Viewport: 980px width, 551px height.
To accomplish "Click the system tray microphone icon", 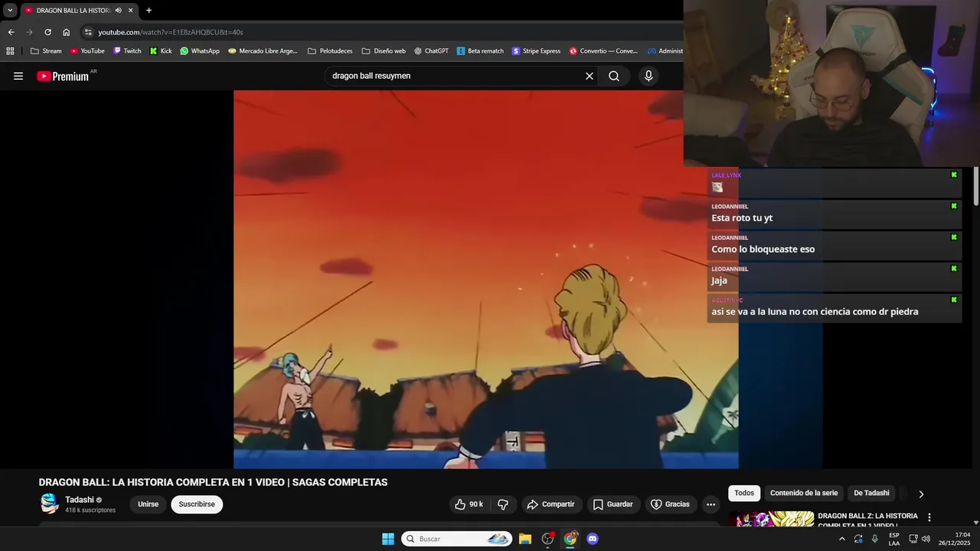I will [875, 539].
